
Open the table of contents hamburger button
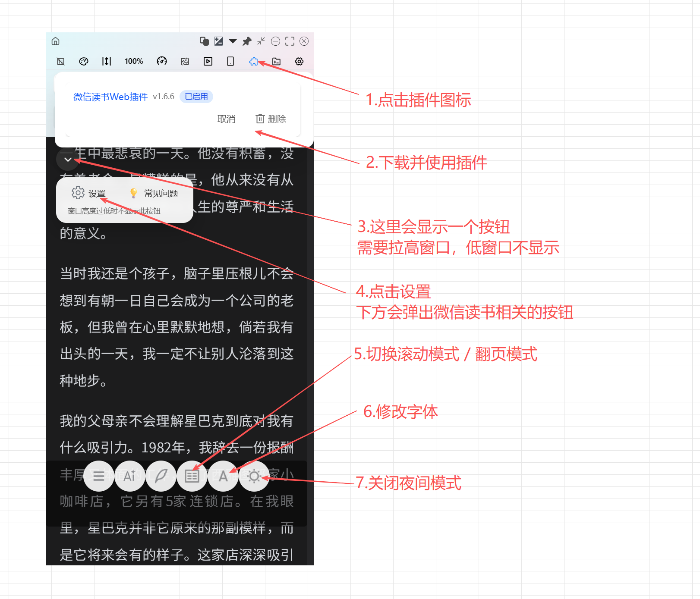point(99,476)
